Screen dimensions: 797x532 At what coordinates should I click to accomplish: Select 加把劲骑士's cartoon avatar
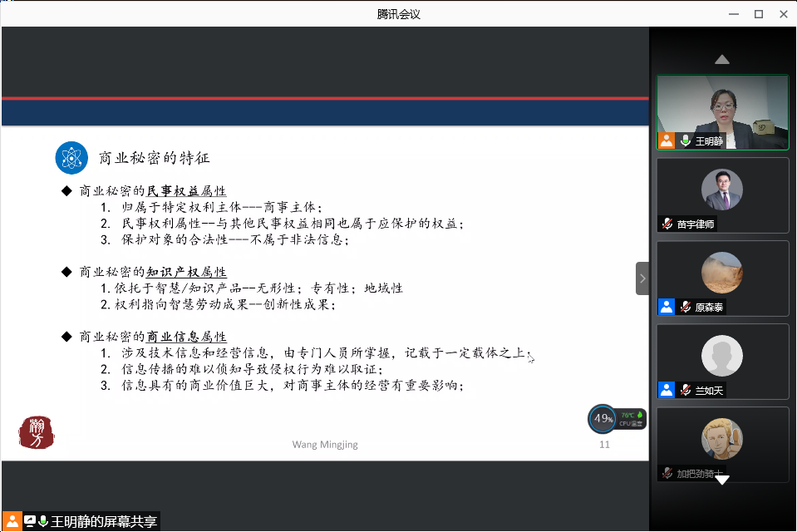click(721, 439)
